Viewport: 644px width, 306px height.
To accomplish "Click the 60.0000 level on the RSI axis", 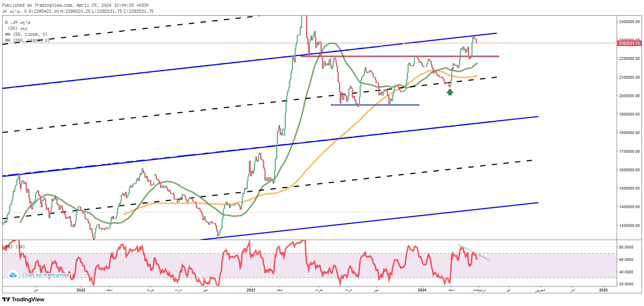I will point(626,260).
